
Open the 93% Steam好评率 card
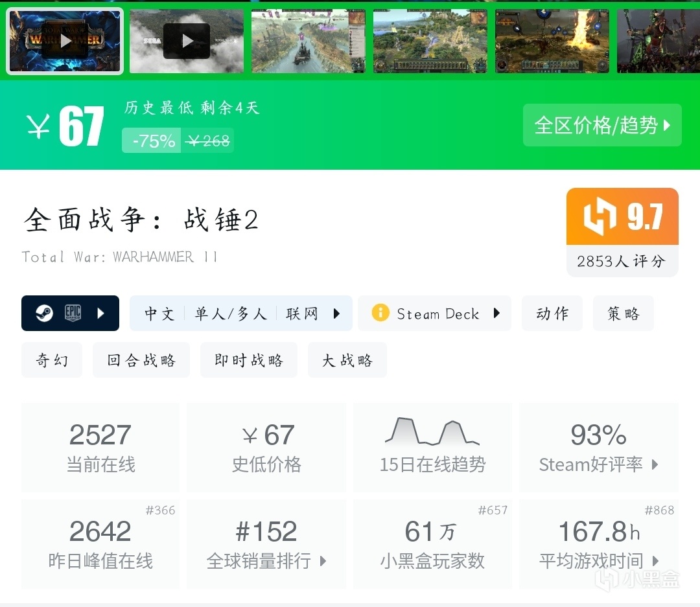tap(599, 447)
